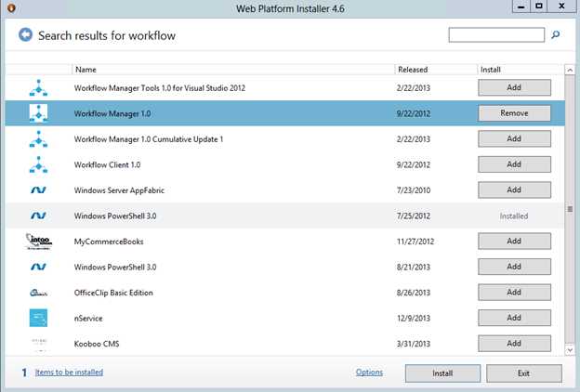Click the Exit button

coord(524,373)
